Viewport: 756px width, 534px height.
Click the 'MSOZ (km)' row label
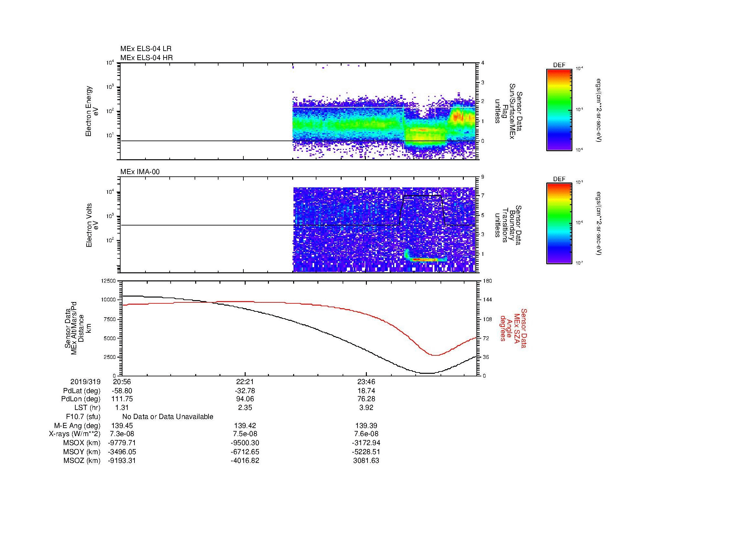pyautogui.click(x=82, y=461)
